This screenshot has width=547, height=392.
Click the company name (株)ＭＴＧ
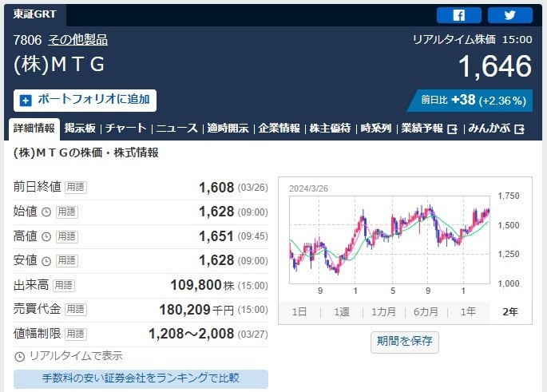tap(59, 65)
